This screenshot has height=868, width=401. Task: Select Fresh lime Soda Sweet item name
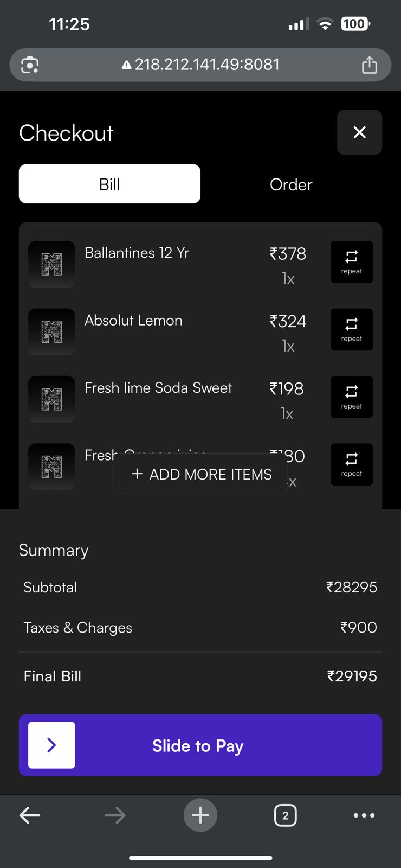coord(158,388)
